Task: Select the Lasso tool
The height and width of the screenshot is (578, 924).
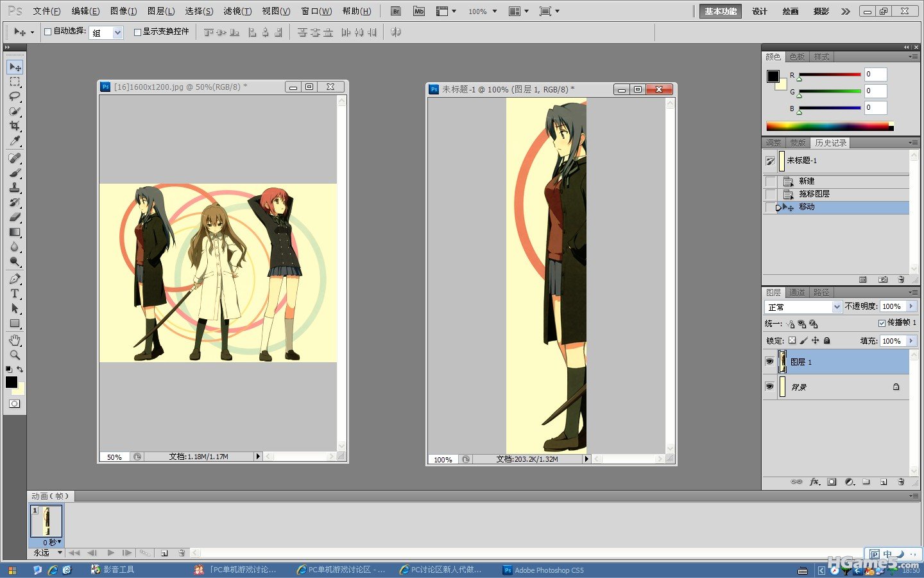Action: 15,96
